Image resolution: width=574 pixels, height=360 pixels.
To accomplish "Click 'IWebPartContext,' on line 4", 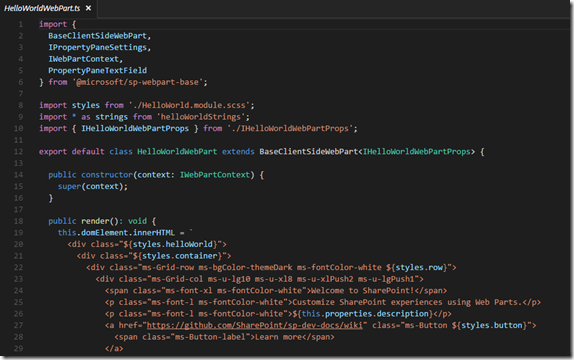I will coord(86,59).
